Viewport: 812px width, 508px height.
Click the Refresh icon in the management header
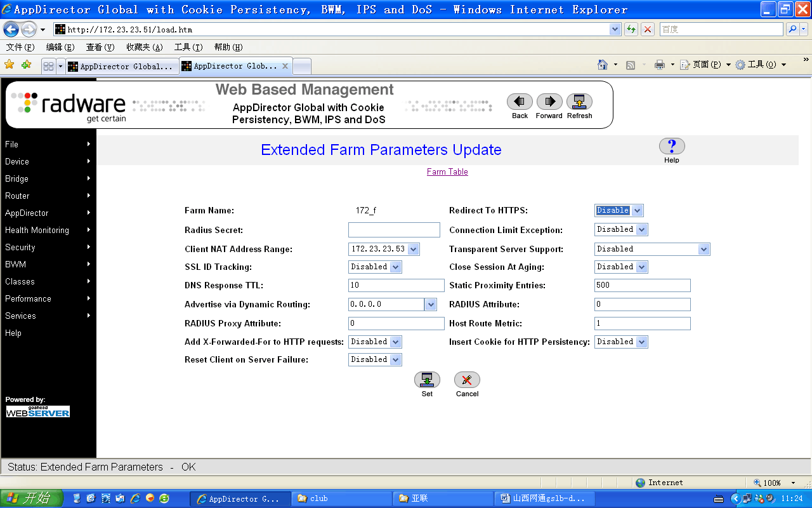pyautogui.click(x=579, y=102)
